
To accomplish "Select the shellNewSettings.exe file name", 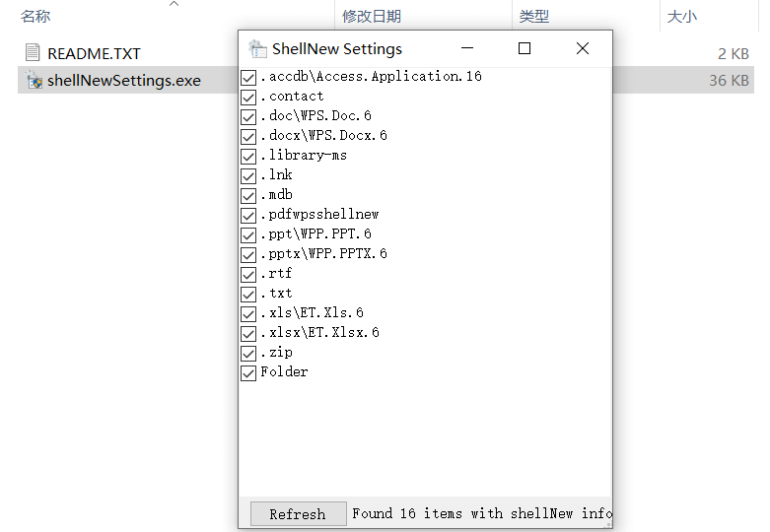I will point(124,81).
